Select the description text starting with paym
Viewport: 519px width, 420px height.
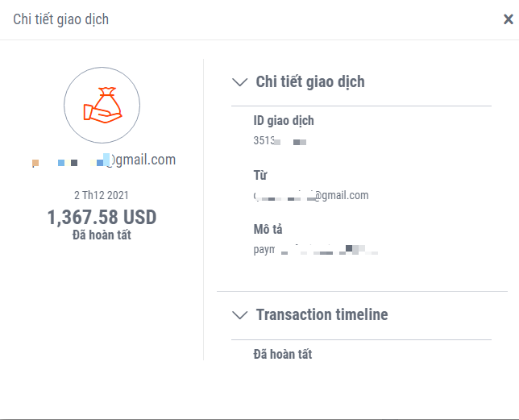click(316, 250)
